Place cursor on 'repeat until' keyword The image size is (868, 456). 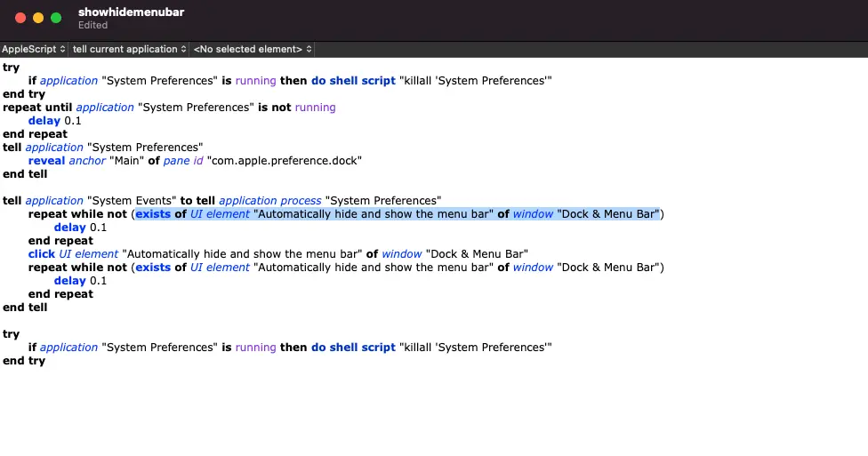(36, 108)
